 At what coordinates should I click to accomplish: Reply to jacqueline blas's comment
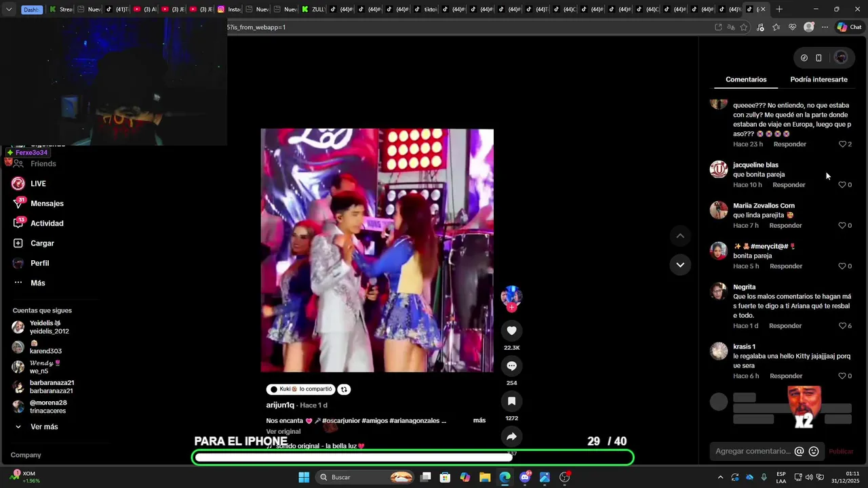[789, 185]
